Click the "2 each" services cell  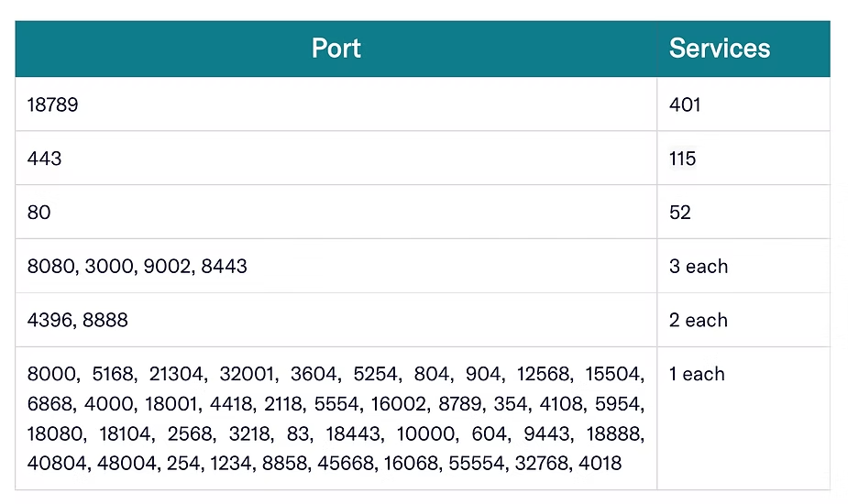point(699,321)
